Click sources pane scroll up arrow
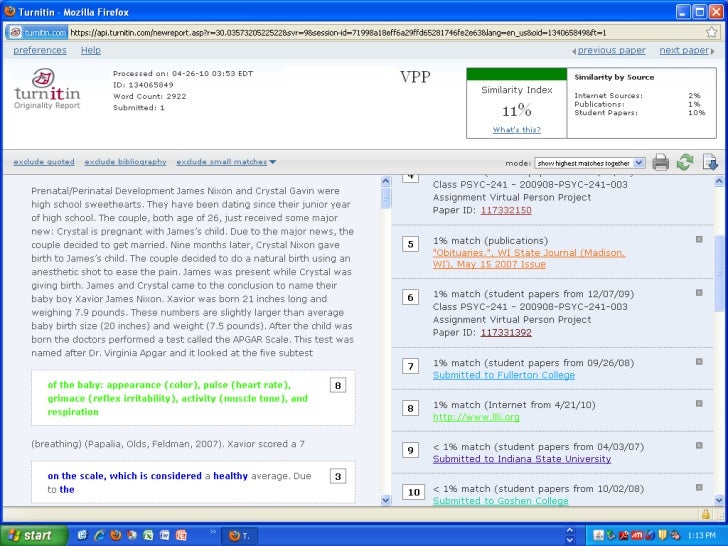The height and width of the screenshot is (546, 728). click(719, 182)
